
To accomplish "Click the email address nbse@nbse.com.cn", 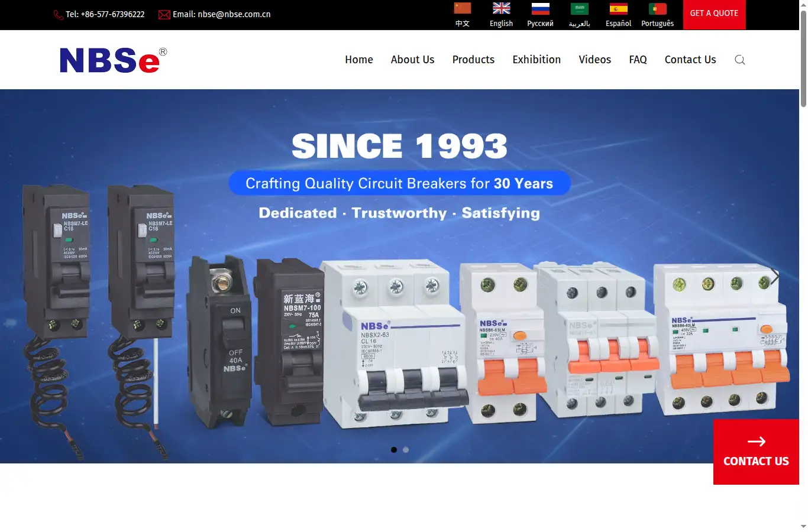I will [x=234, y=14].
